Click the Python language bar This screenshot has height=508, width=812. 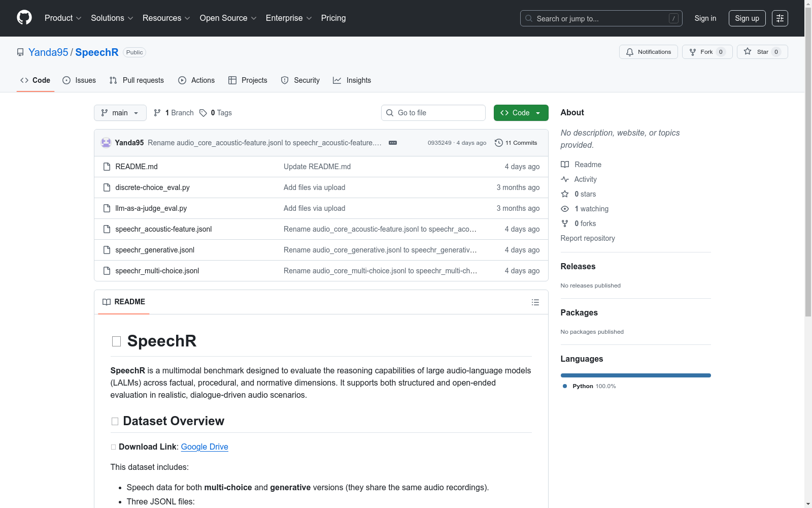tap(636, 375)
